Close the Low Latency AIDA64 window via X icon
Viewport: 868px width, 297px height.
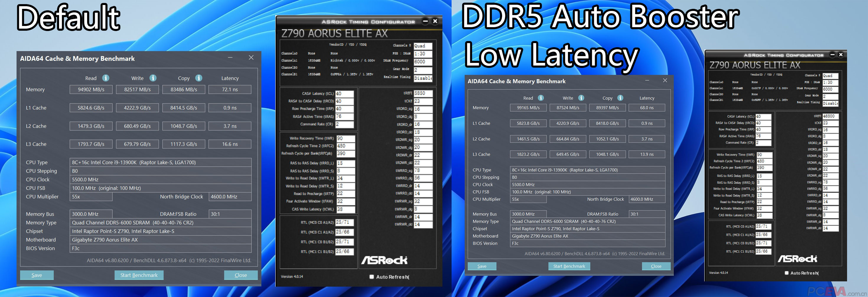coord(665,81)
